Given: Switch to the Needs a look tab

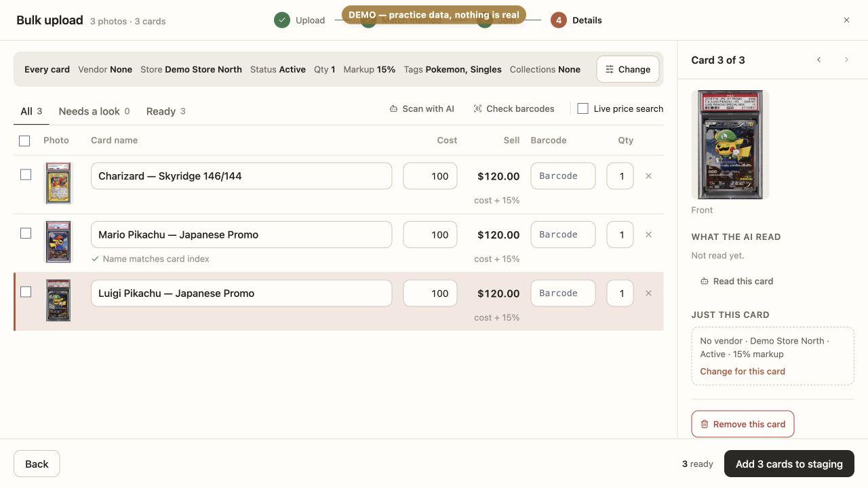Looking at the screenshot, I should (x=94, y=111).
